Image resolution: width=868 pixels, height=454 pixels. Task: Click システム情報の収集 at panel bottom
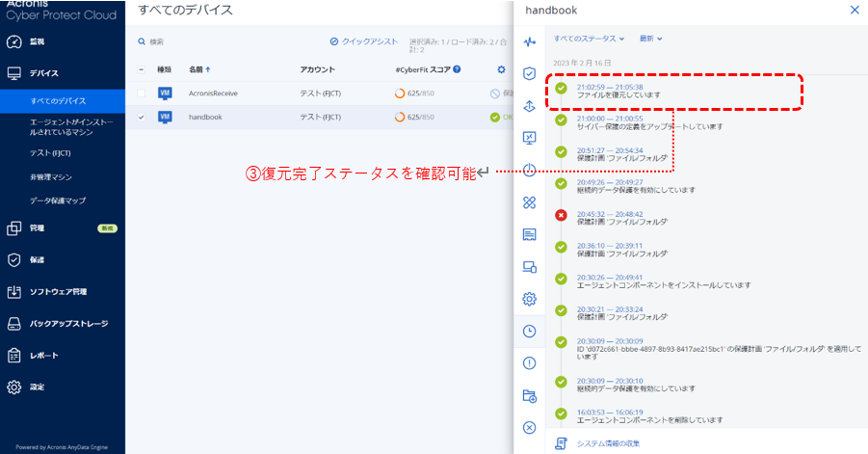click(607, 443)
